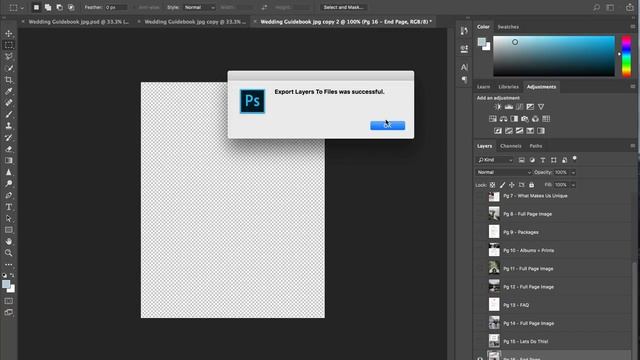Viewport: 640px width, 360px height.
Task: Select the Move tool
Action: (x=9, y=33)
